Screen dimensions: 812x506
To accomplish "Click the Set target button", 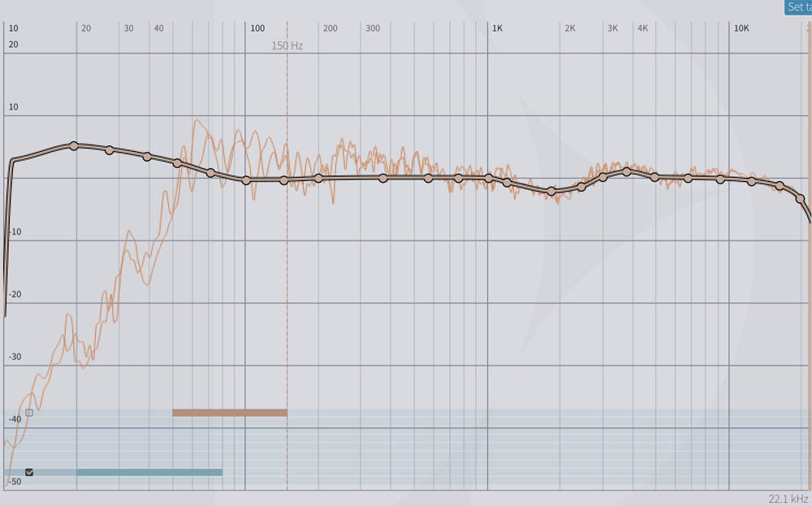I will coord(798,7).
